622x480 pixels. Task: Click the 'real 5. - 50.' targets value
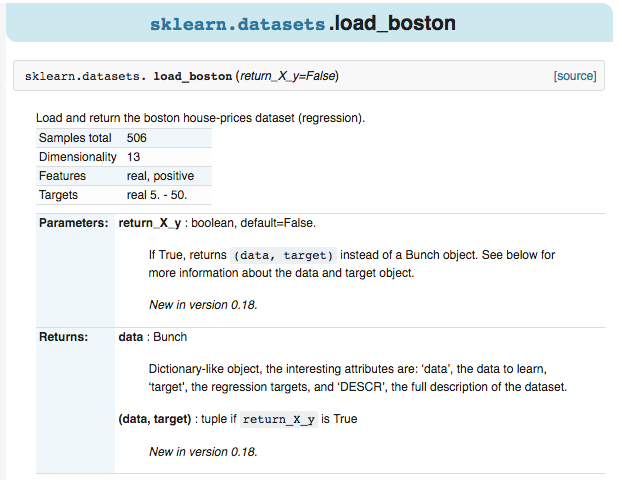coord(157,195)
